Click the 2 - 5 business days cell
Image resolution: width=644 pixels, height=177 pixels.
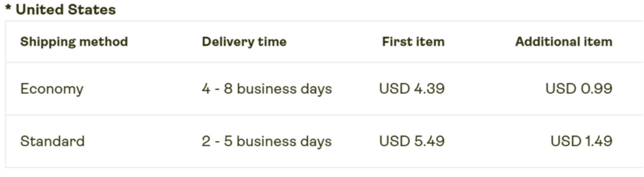tap(267, 141)
